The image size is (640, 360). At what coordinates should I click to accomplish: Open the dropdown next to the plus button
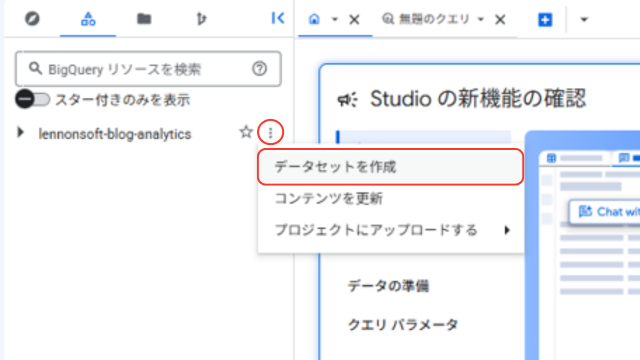(x=584, y=19)
